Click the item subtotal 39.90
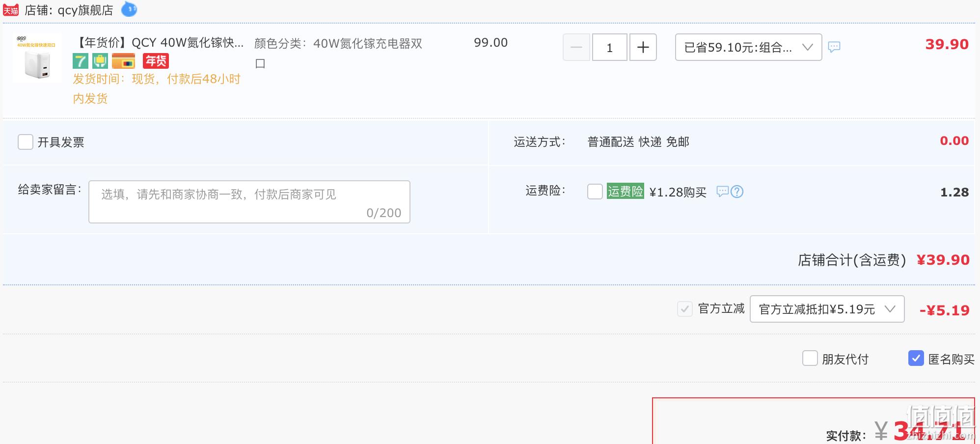980x444 pixels. 947,44
